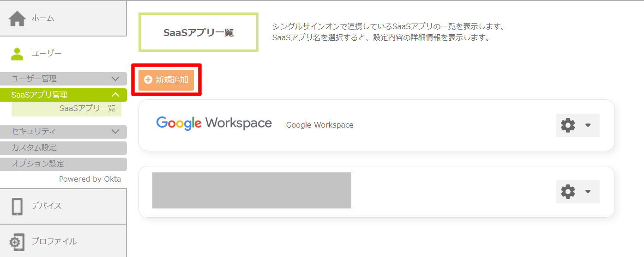This screenshot has height=257, width=644.
Task: Click the Google Workspace logo
Action: point(214,123)
